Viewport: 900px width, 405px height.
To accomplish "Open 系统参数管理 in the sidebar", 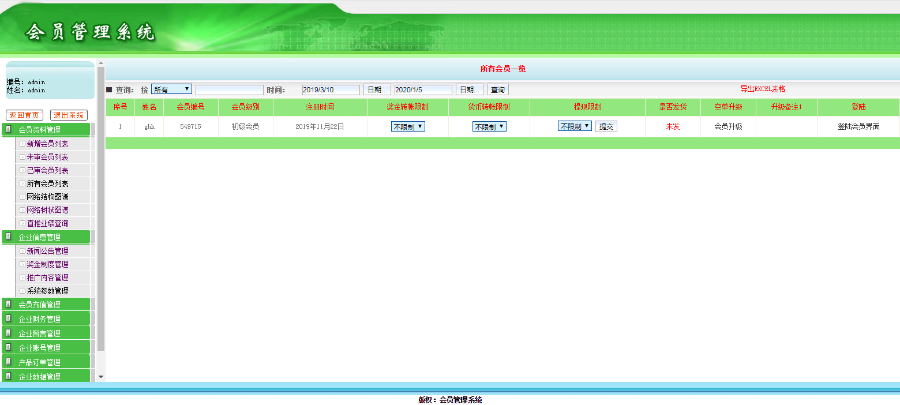I will [48, 291].
